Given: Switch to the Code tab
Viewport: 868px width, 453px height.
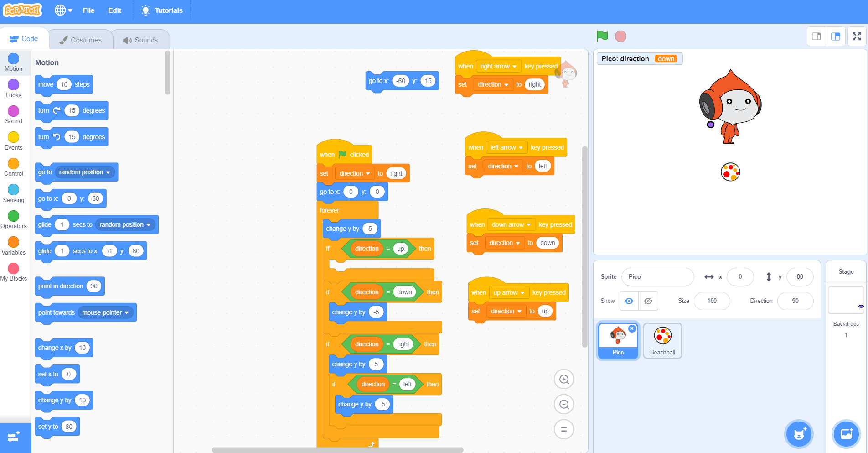Looking at the screenshot, I should click(x=24, y=39).
